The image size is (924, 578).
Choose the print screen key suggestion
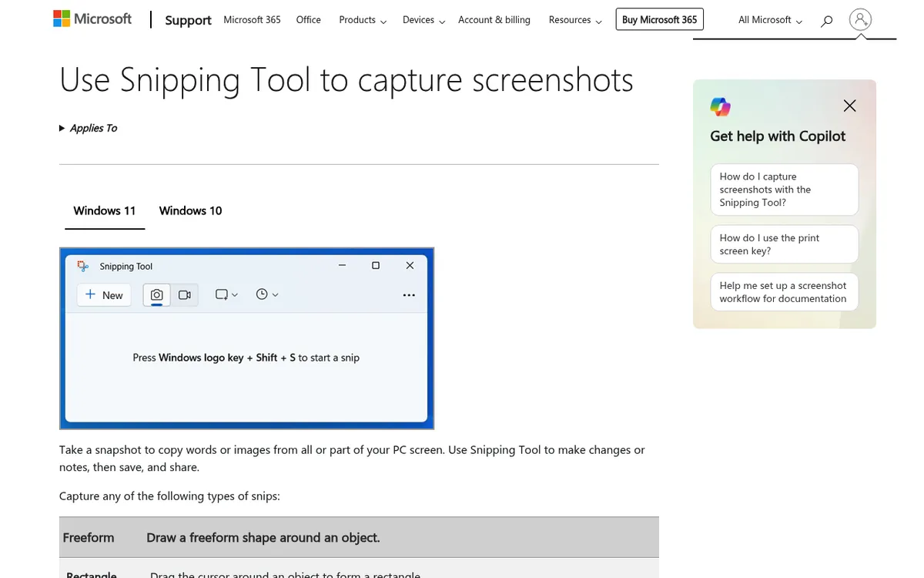[784, 244]
